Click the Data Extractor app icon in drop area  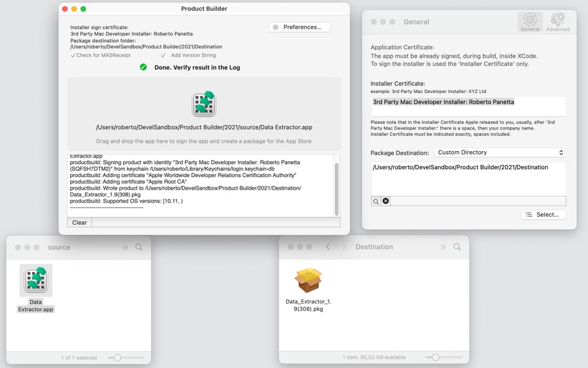pos(204,103)
